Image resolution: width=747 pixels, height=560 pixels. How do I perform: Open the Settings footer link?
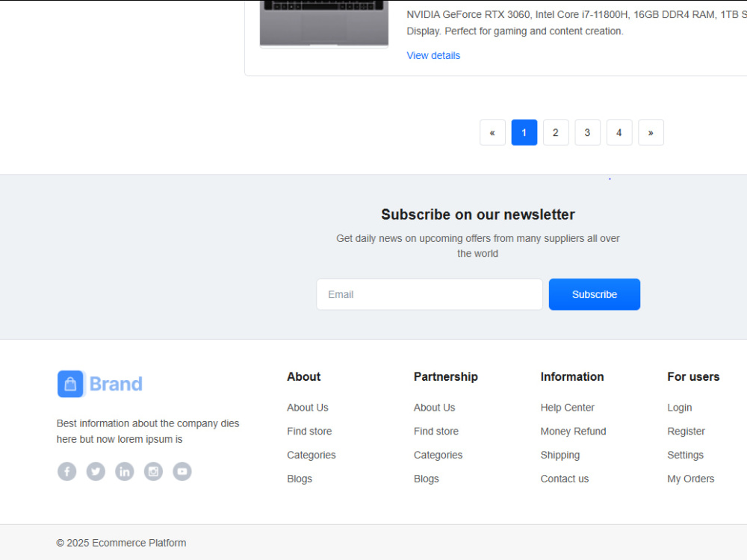coord(685,455)
